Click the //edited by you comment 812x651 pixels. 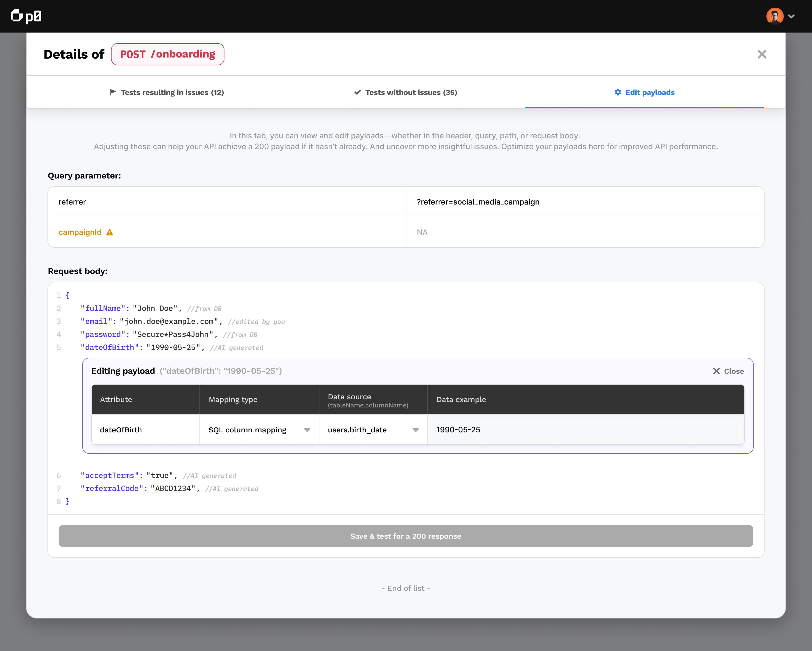(256, 321)
